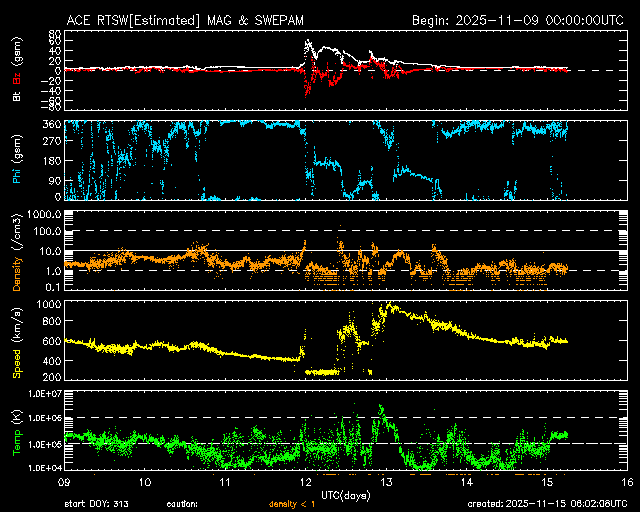Click the Begin date timestamp text
The width and height of the screenshot is (640, 512).
click(x=517, y=20)
